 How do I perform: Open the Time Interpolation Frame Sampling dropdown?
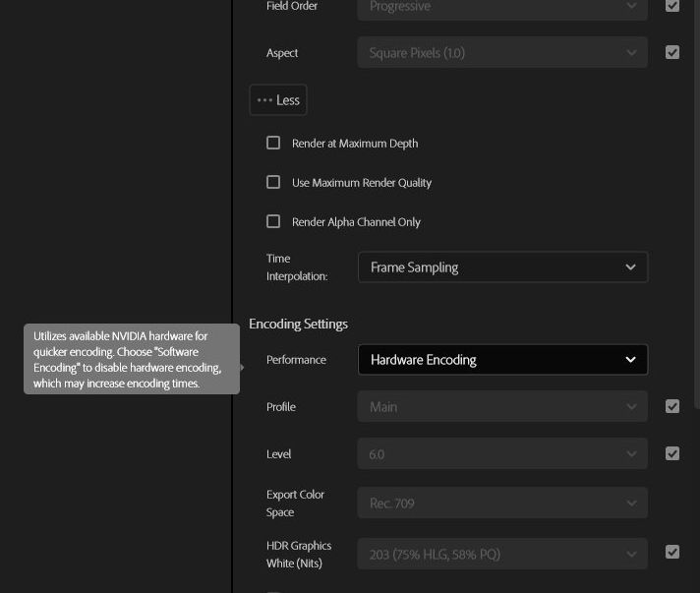click(x=502, y=267)
